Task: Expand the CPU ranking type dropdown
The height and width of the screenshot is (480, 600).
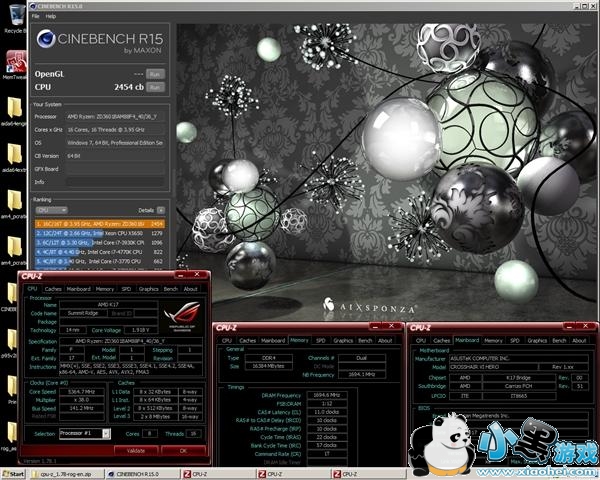Action: pos(51,211)
